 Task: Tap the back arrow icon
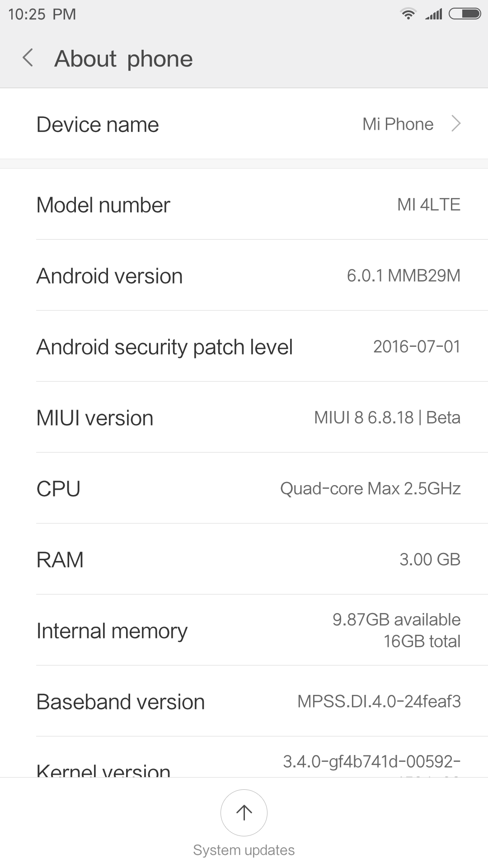click(x=28, y=58)
